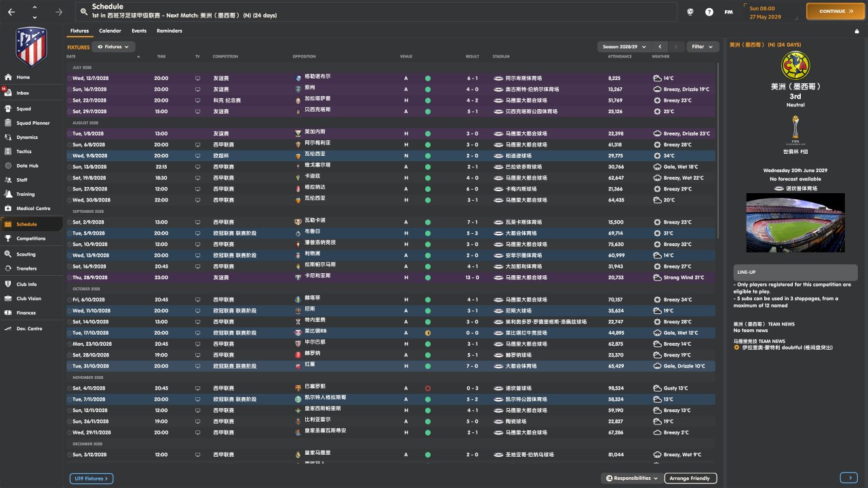Switch to the Calendar tab

click(x=110, y=31)
